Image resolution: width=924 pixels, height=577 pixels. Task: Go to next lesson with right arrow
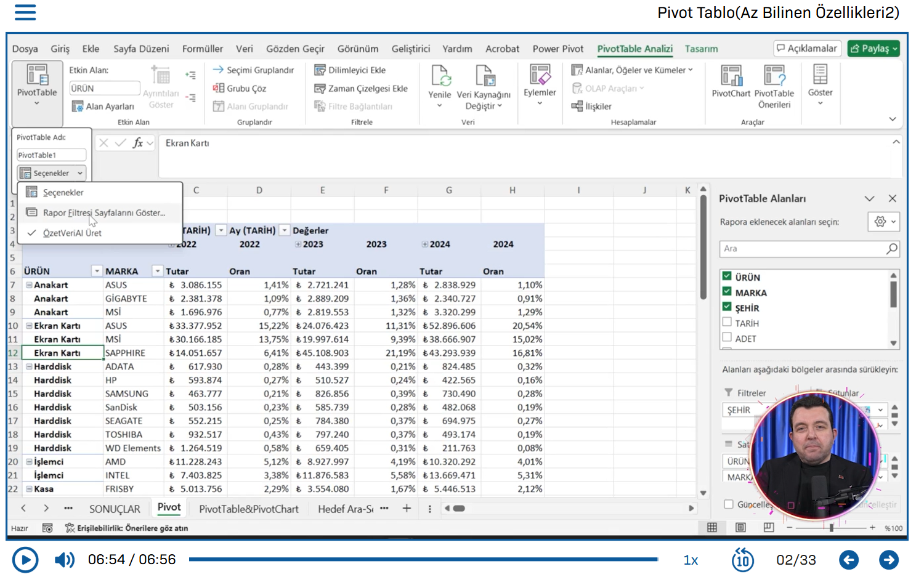[888, 560]
